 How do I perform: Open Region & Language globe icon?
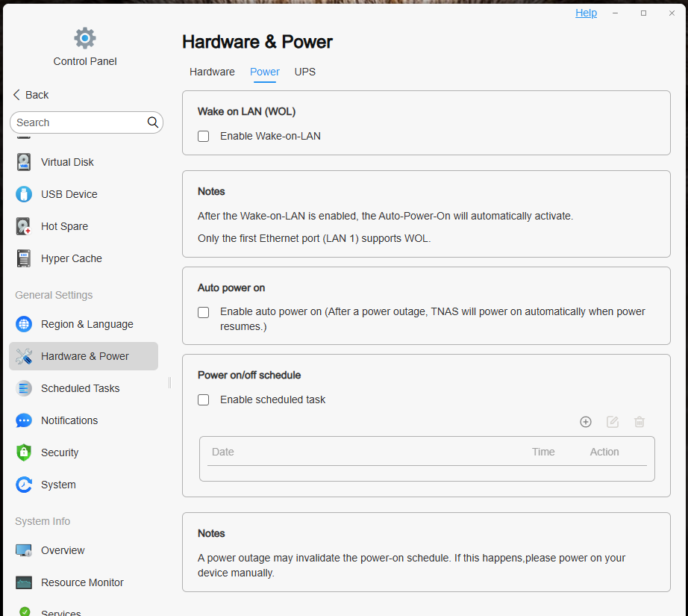(x=24, y=324)
